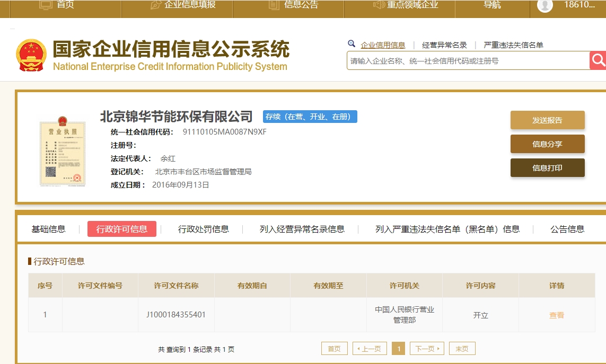Switch to the 列入经营异常名录信息 tab

coord(302,229)
